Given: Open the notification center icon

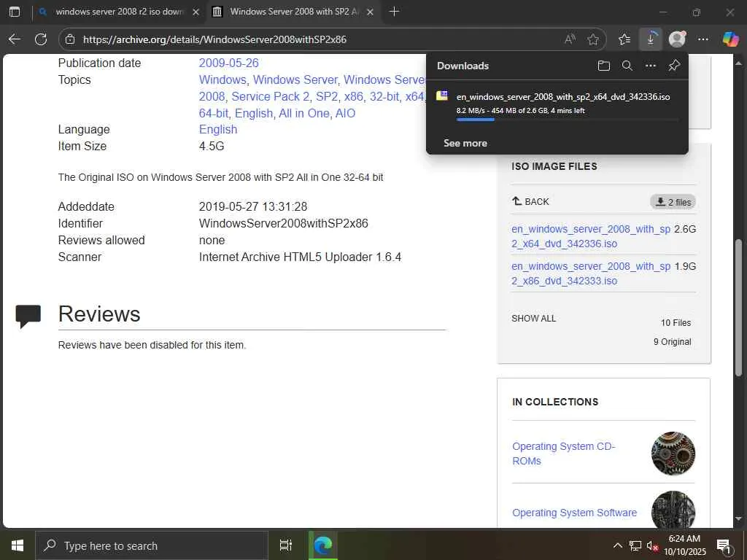Looking at the screenshot, I should (x=724, y=546).
